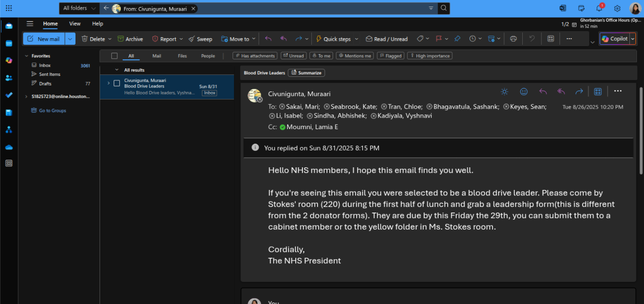
Task: React to message with the emoji icon
Action: (x=524, y=91)
